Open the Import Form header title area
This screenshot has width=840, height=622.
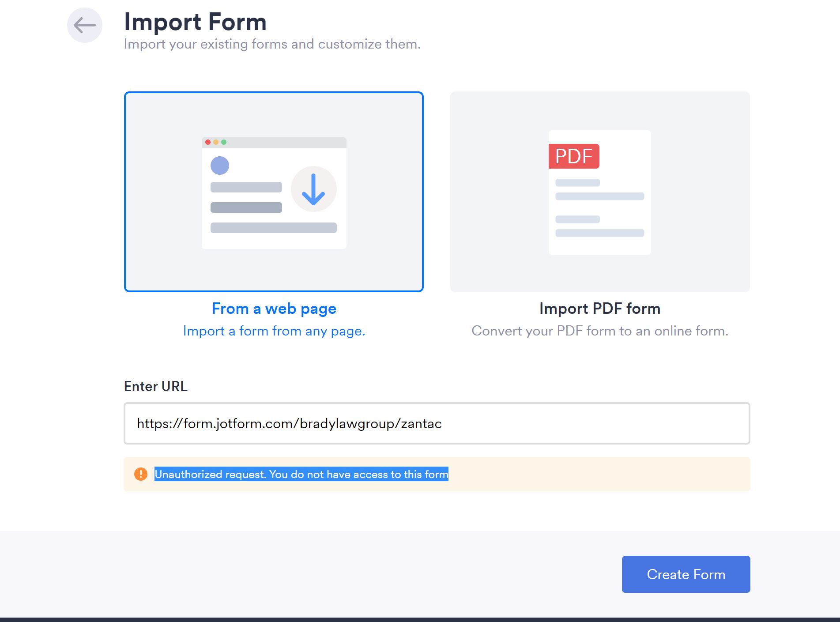195,21
